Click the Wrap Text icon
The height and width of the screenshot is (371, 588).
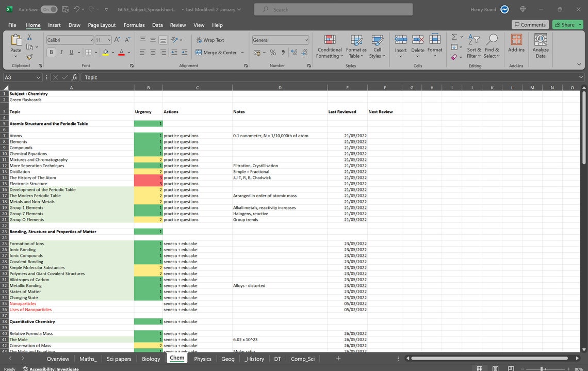[201, 40]
